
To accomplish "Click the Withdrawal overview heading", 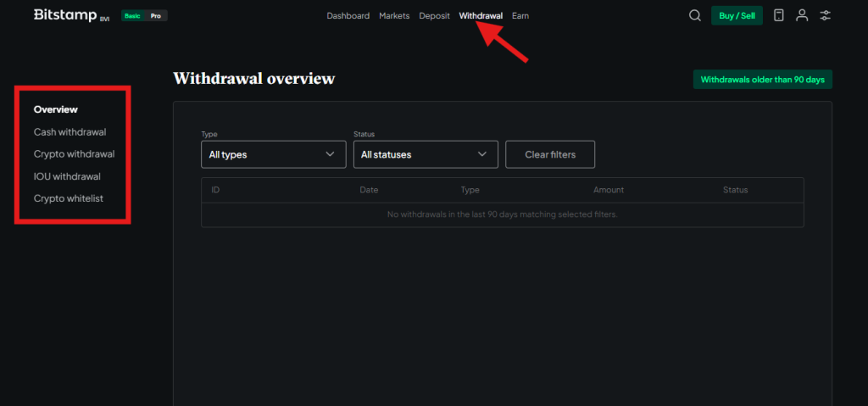I will (x=254, y=79).
